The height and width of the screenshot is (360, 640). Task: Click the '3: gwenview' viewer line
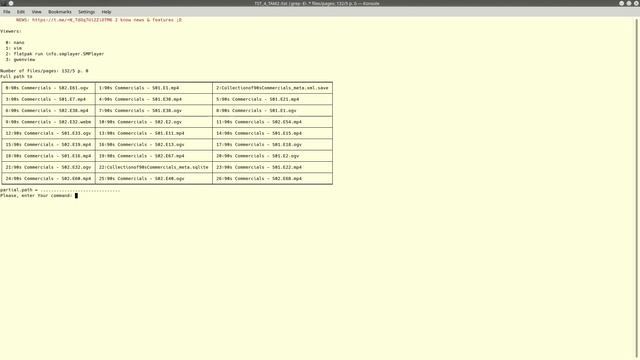[x=20, y=60]
